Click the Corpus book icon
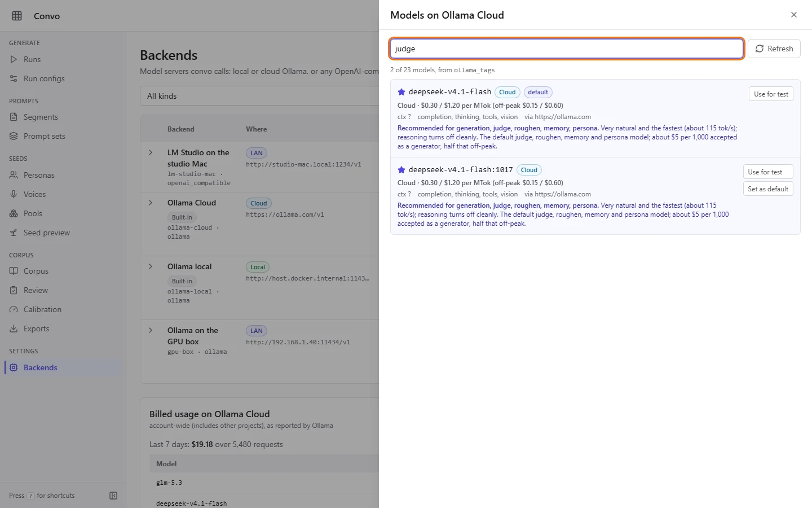Viewport: 812px width, 508px height. click(x=14, y=271)
